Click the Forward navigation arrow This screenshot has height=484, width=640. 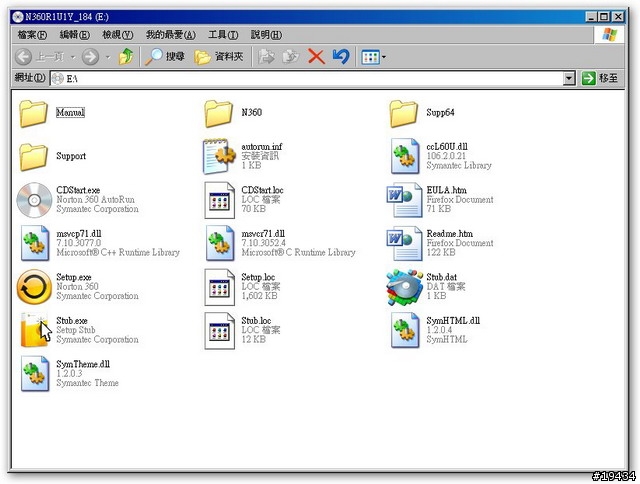(90, 56)
